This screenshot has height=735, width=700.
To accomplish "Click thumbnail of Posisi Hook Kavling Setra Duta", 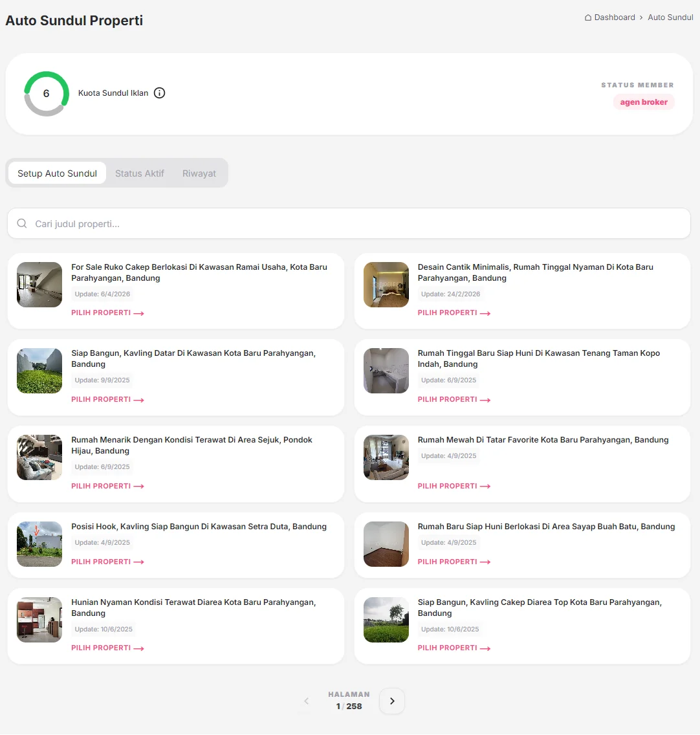I will [x=39, y=544].
